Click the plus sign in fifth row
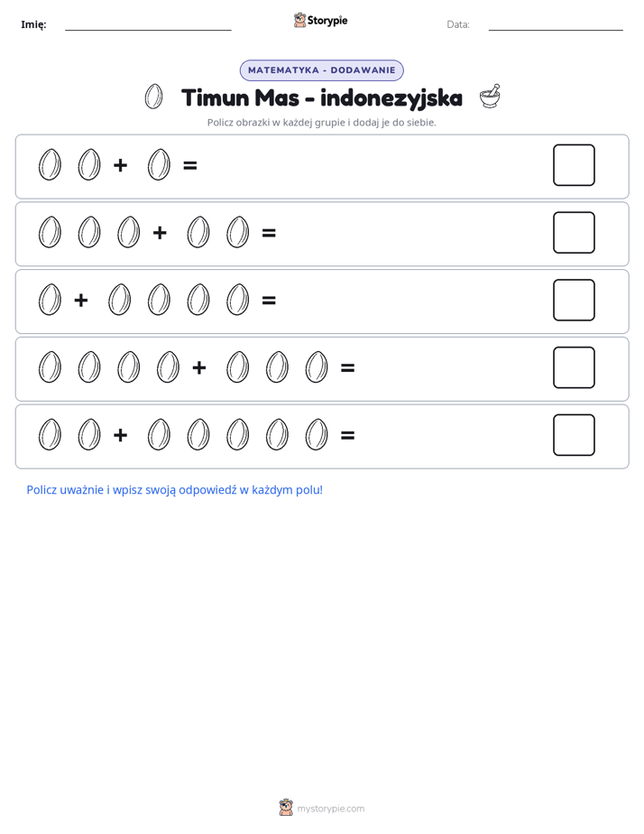644x834 pixels. coord(121,435)
